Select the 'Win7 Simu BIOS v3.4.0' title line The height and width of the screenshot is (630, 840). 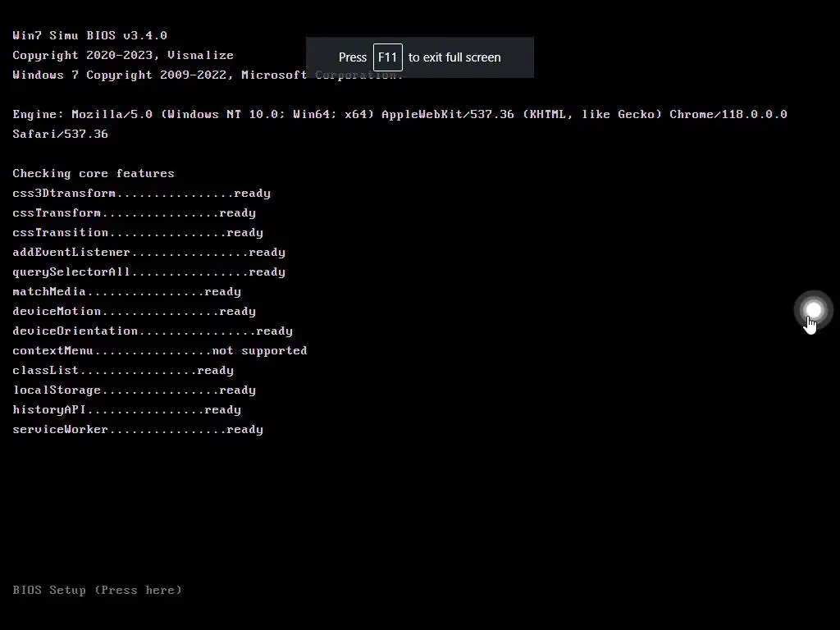[89, 35]
